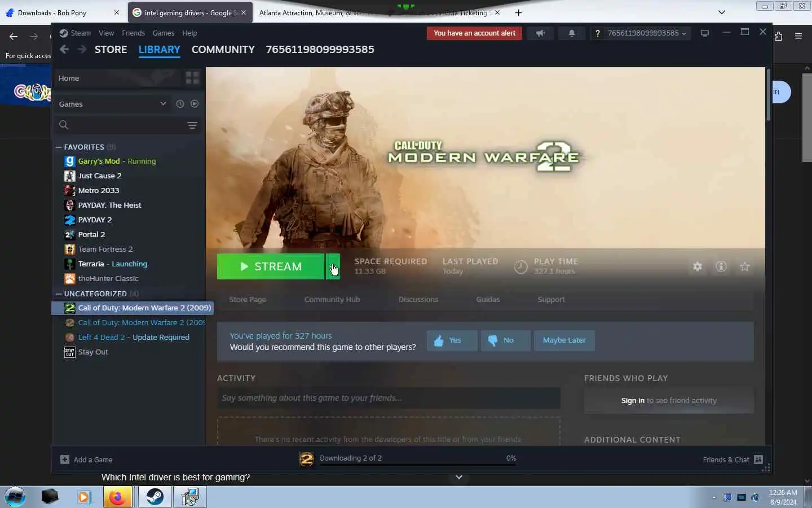Screen dimensions: 812x508
Task: Open game settings gear icon
Action: pyautogui.click(x=698, y=266)
